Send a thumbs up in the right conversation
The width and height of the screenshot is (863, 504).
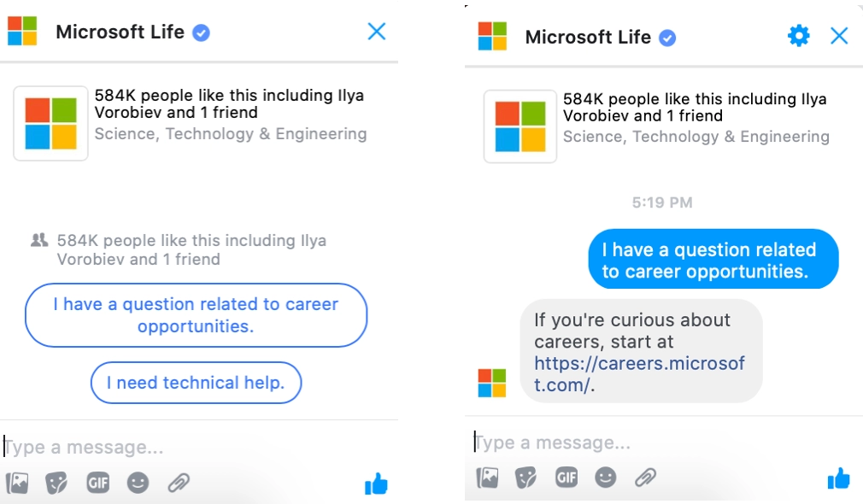(839, 478)
